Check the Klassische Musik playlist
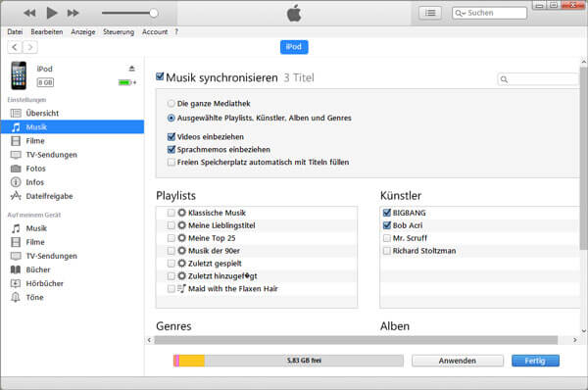 [x=171, y=213]
